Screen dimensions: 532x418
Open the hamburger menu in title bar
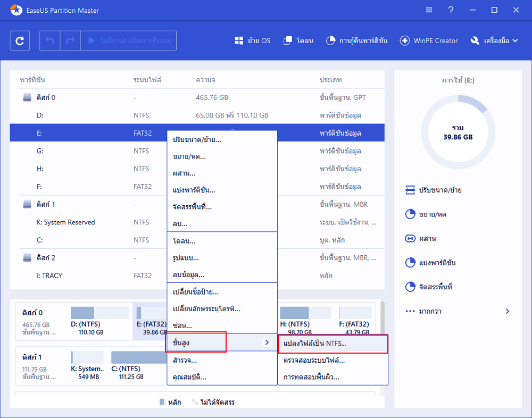tap(429, 10)
